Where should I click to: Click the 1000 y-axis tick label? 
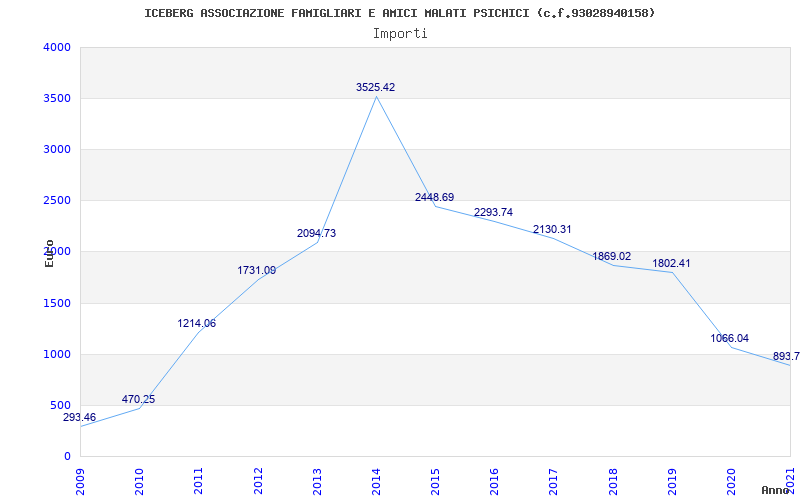57,355
